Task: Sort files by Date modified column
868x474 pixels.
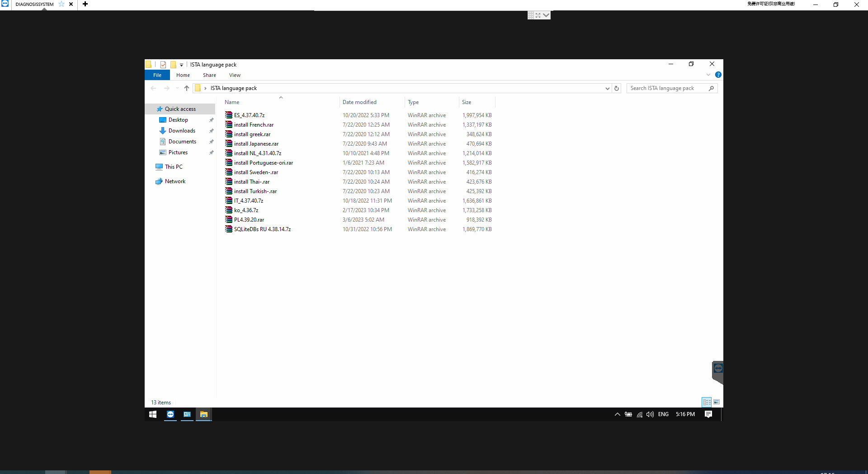Action: point(359,102)
